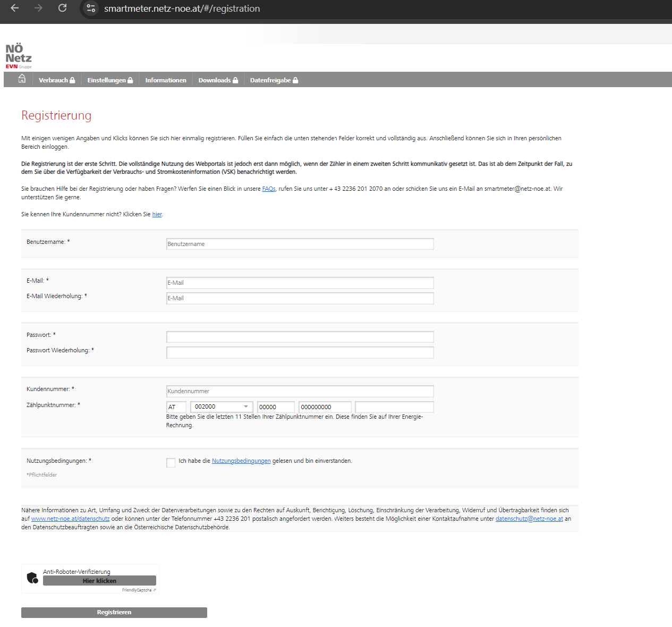This screenshot has height=627, width=672.
Task: Open the Datenfreigabe menu
Action: tap(274, 80)
